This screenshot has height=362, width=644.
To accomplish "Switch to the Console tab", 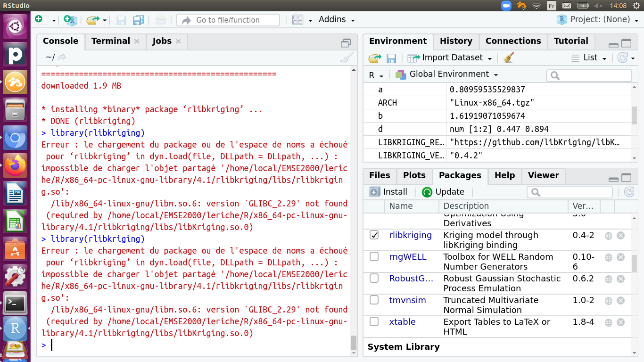I will pyautogui.click(x=60, y=41).
